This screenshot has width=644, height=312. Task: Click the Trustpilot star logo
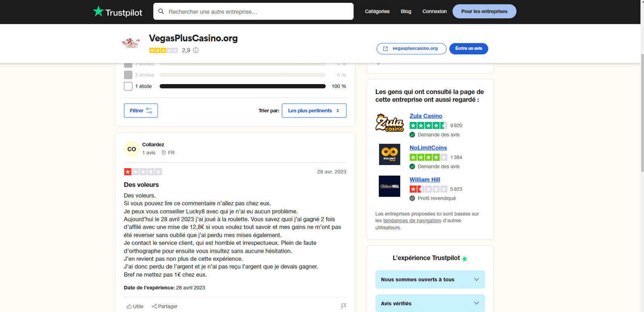tap(98, 11)
